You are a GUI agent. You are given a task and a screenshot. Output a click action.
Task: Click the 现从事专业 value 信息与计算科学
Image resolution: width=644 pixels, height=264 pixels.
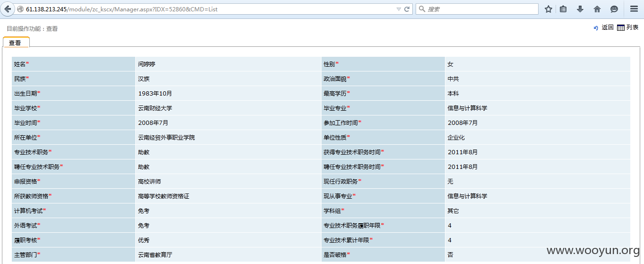click(x=468, y=196)
